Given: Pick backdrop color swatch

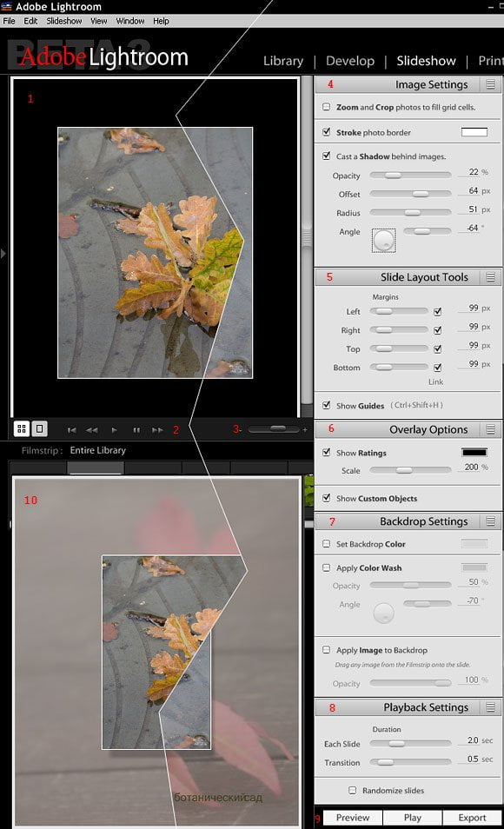Looking at the screenshot, I should coord(474,543).
